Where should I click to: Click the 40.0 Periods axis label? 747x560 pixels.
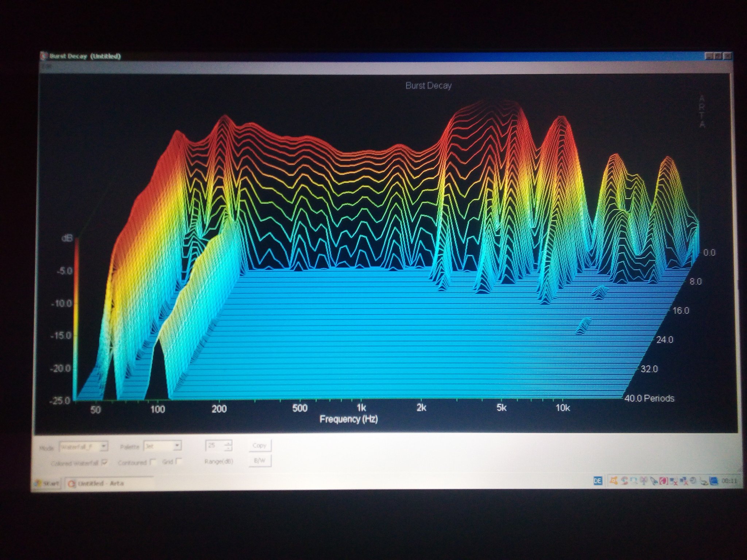point(649,398)
